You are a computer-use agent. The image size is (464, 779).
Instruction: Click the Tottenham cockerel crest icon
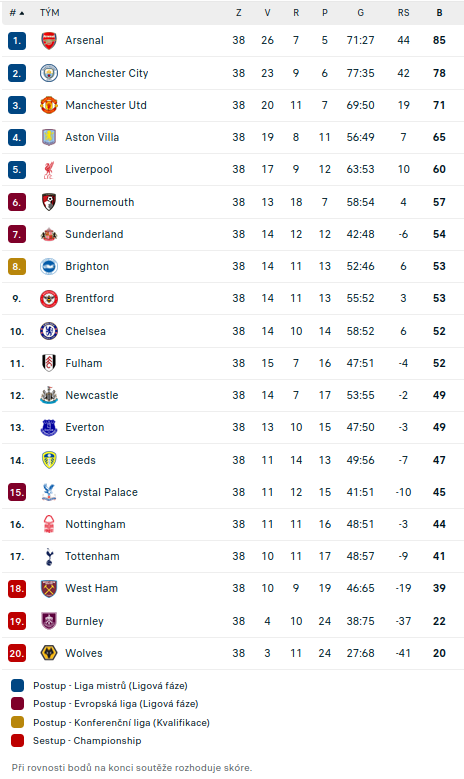pyautogui.click(x=49, y=556)
